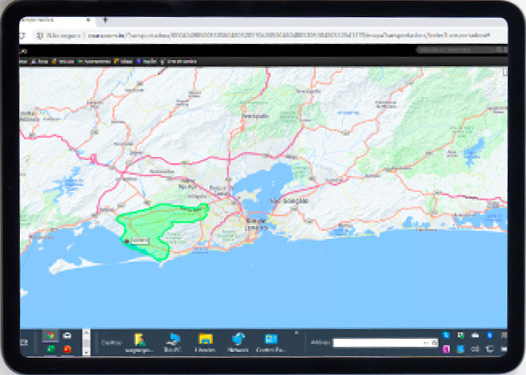Open a new browser tab
Viewport: 526px width, 375px height.
pyautogui.click(x=105, y=20)
